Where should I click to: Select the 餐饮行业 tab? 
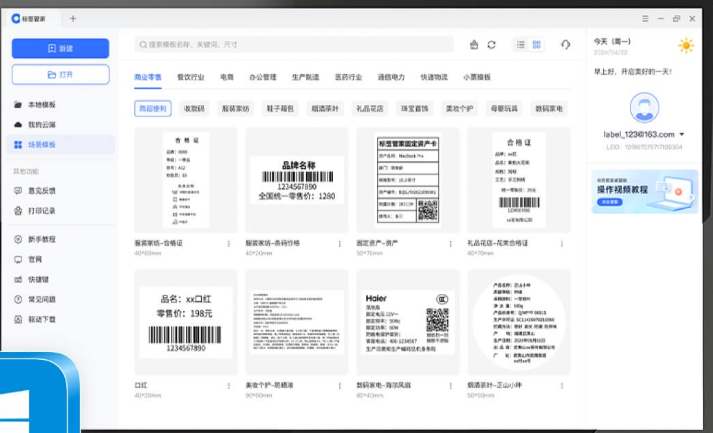tap(191, 77)
